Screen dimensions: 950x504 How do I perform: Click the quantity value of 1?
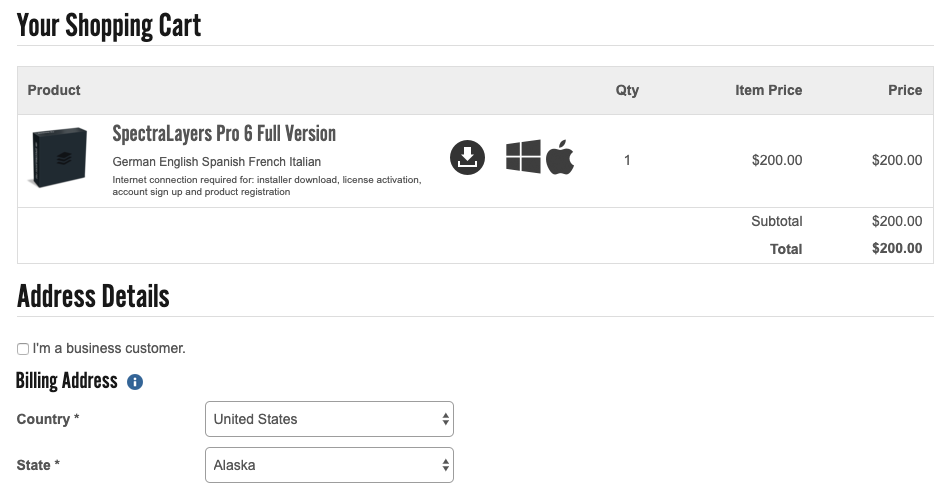[x=627, y=159]
